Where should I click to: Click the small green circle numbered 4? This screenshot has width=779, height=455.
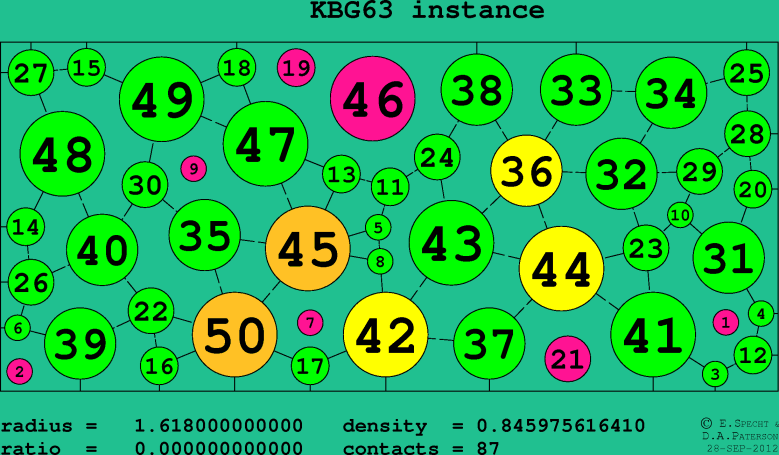(761, 313)
